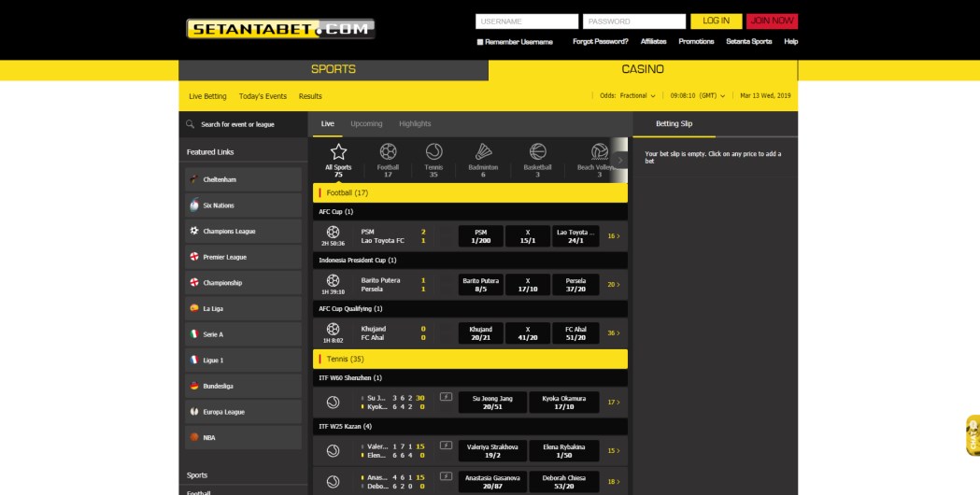The width and height of the screenshot is (980, 495).
Task: Expand 20 more markets for Barito Putera match
Action: pyautogui.click(x=614, y=284)
